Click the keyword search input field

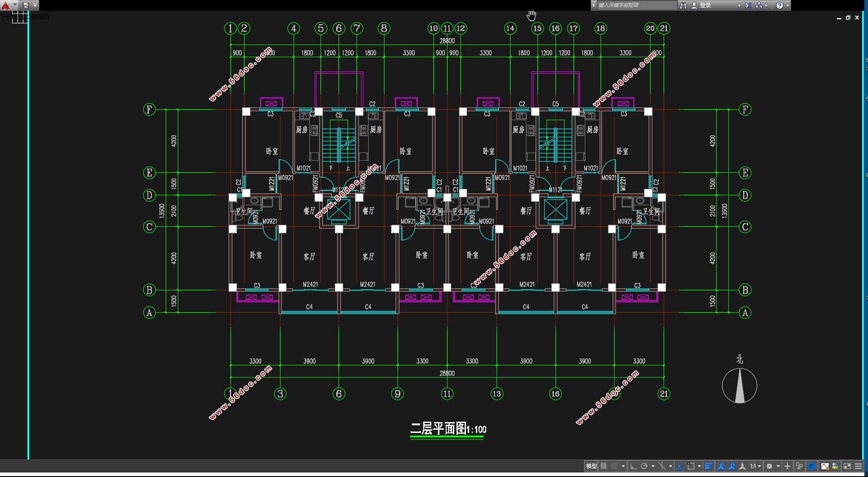(x=636, y=5)
